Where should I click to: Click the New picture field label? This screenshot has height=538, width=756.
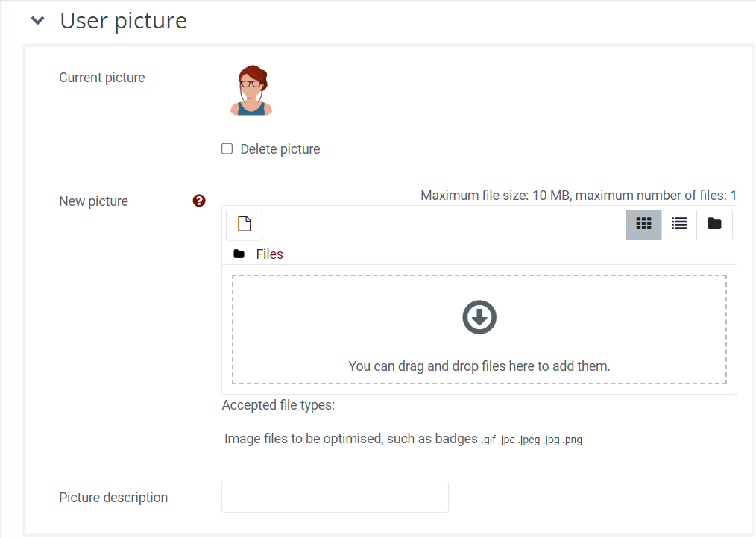click(x=93, y=201)
